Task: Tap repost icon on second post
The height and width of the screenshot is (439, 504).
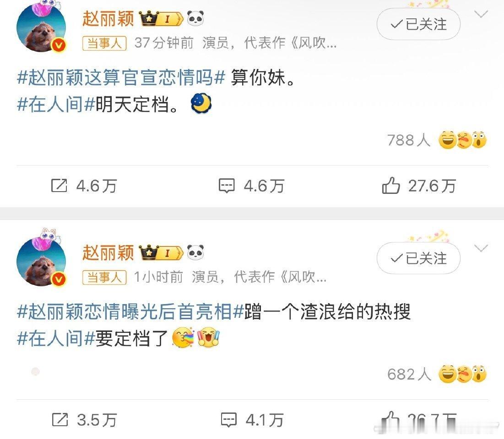Action: click(x=60, y=420)
